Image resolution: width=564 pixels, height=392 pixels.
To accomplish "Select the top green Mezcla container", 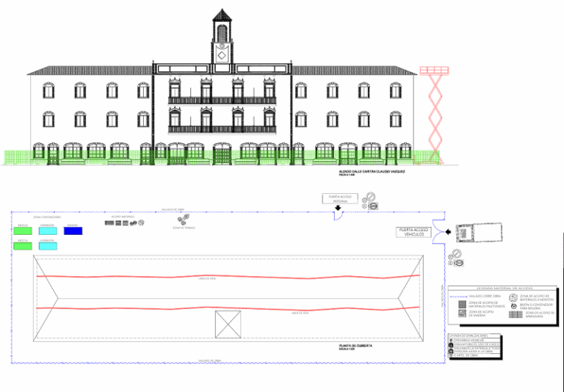I will pos(23,231).
